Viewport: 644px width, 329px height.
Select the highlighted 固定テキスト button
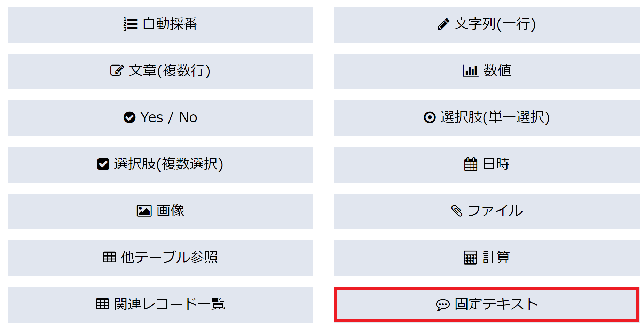tap(487, 305)
